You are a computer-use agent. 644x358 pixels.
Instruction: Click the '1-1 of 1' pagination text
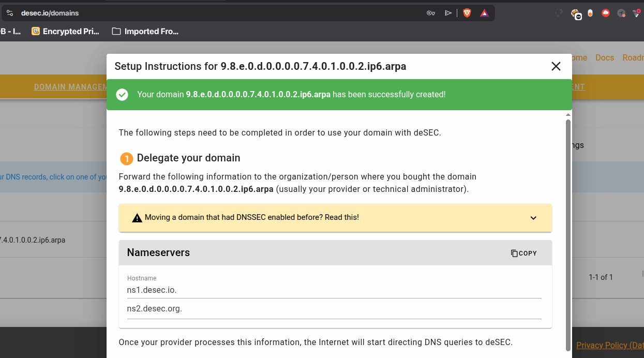(x=601, y=277)
